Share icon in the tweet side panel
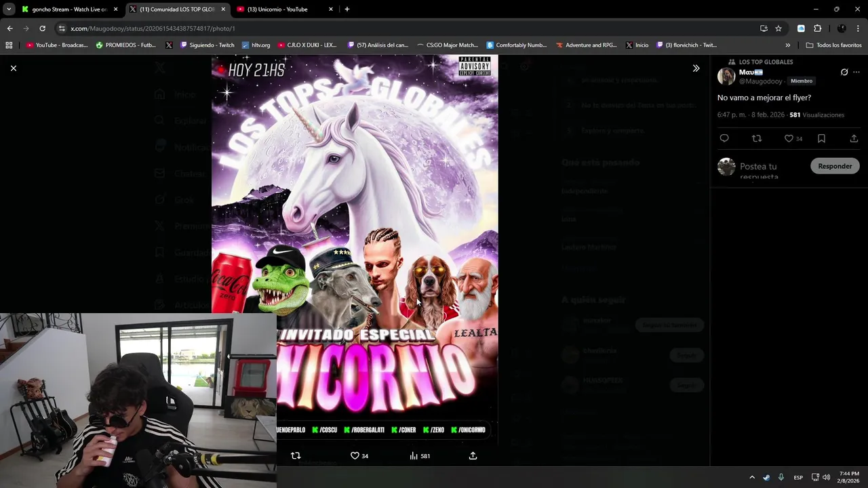Viewport: 868px width, 488px height. (854, 138)
